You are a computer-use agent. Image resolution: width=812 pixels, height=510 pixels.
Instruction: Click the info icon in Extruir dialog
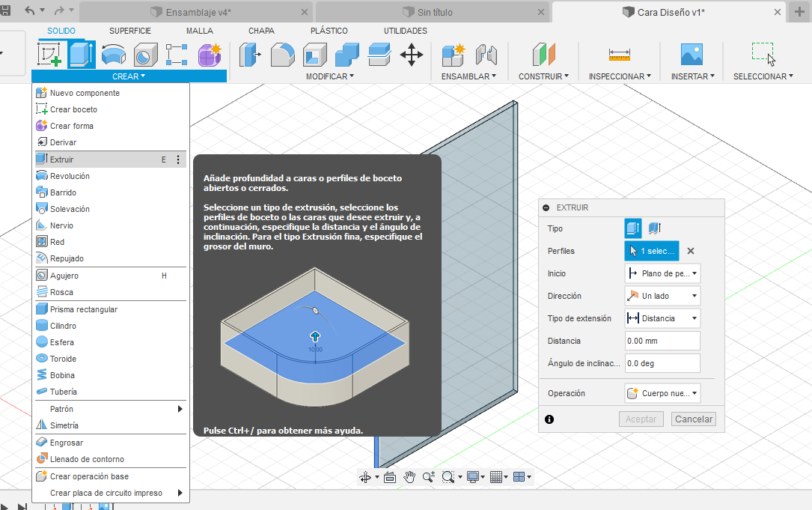click(x=549, y=419)
